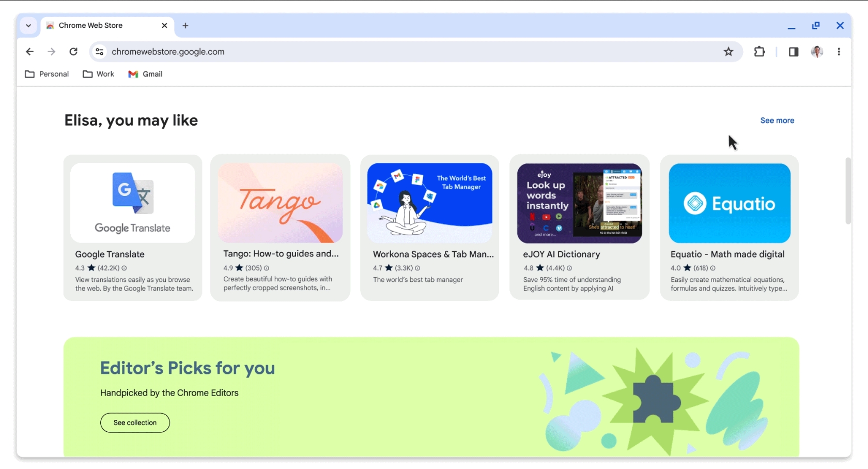Click info icon beside Google Translate rating
Image resolution: width=868 pixels, height=469 pixels.
(x=124, y=268)
